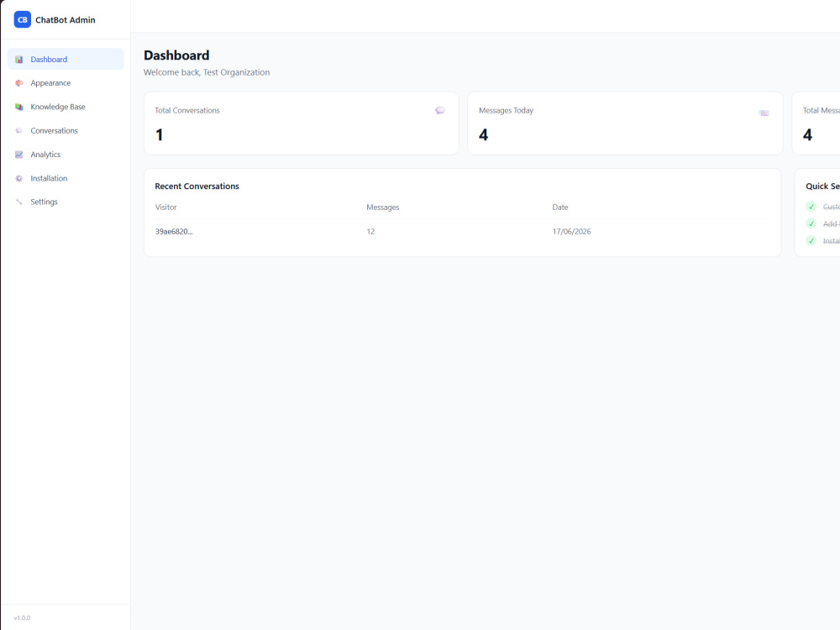Click the Settings wrench icon
This screenshot has height=630, width=840.
(x=18, y=202)
